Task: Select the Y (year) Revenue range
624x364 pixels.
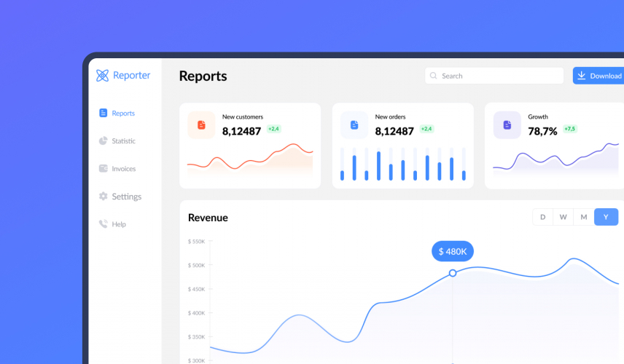Action: click(x=606, y=217)
